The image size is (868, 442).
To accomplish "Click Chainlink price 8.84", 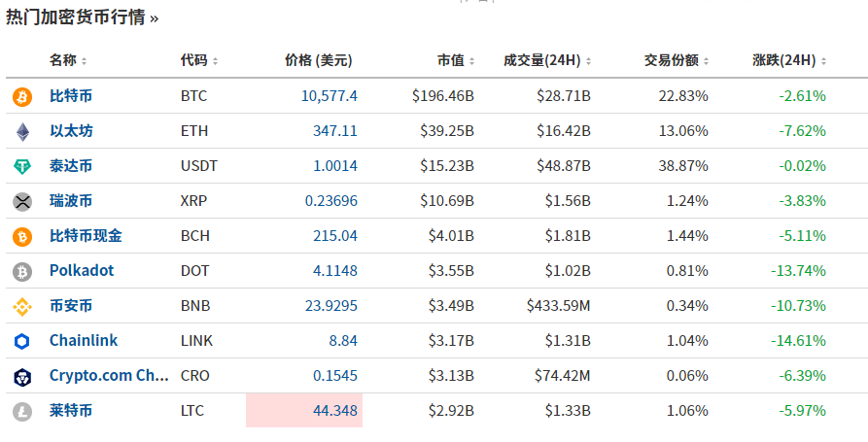I will click(x=343, y=340).
